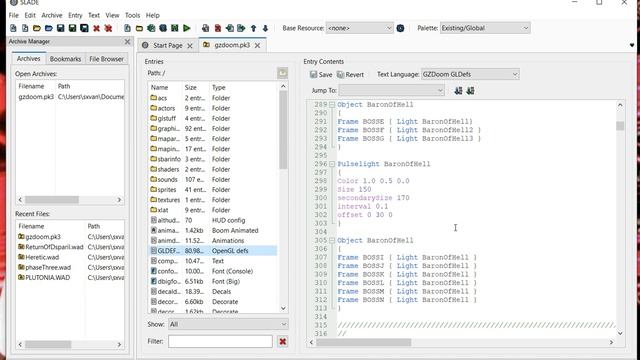This screenshot has width=640, height=360.
Task: Click the second jump icon beside Jump To
Action: [x=470, y=91]
